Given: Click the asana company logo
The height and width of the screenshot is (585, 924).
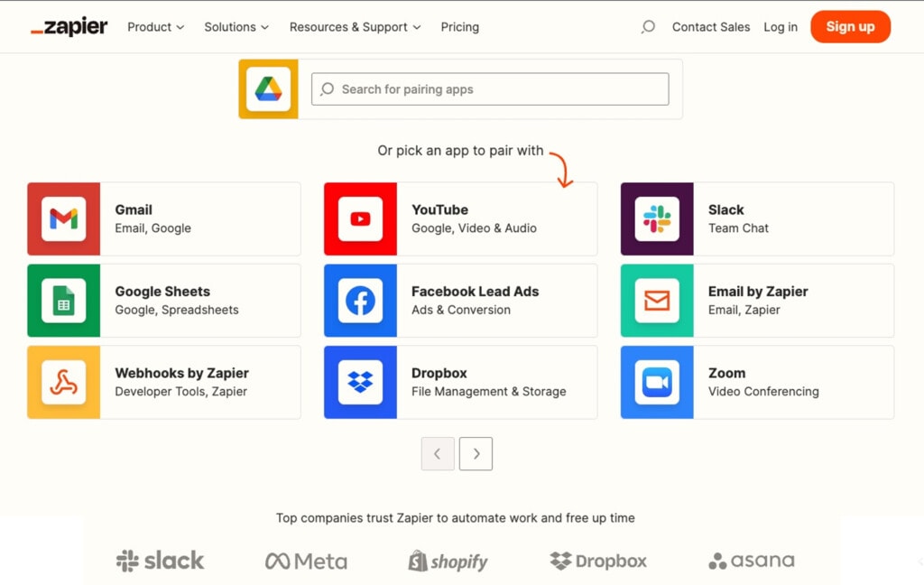Looking at the screenshot, I should pos(752,561).
